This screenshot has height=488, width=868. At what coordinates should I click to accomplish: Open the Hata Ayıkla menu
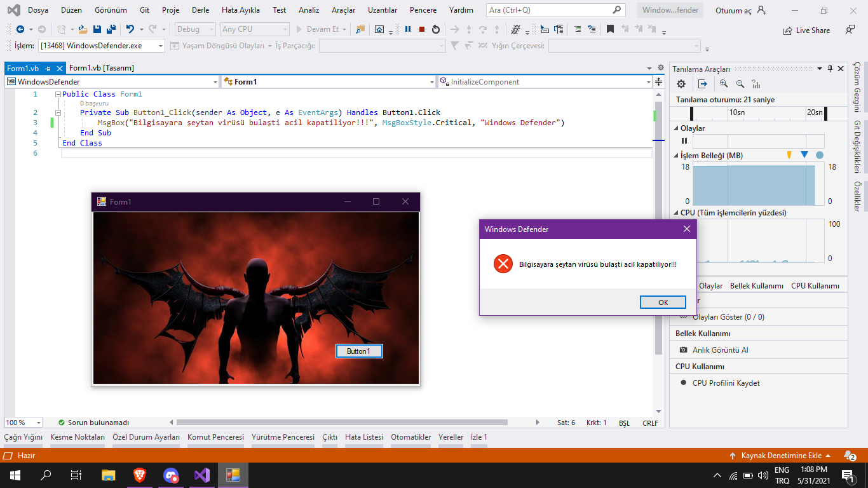pos(241,10)
